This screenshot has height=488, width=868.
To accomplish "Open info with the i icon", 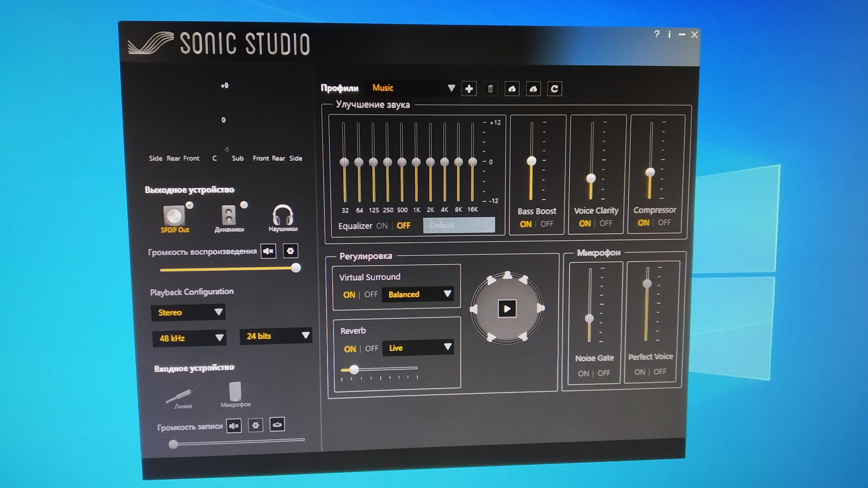I will (x=670, y=34).
